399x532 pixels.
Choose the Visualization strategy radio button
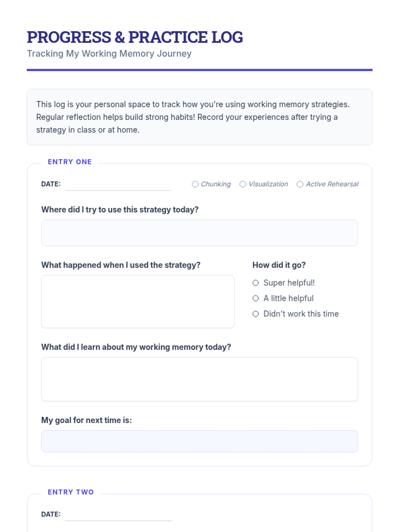click(243, 184)
